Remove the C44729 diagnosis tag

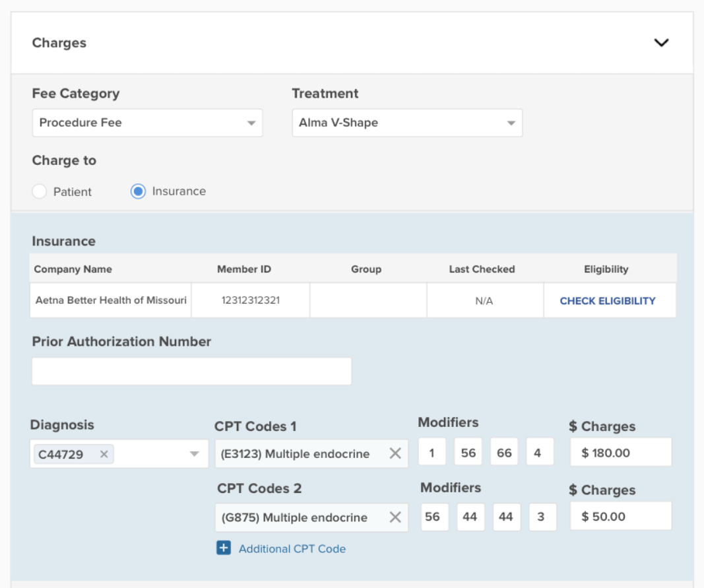(x=104, y=454)
